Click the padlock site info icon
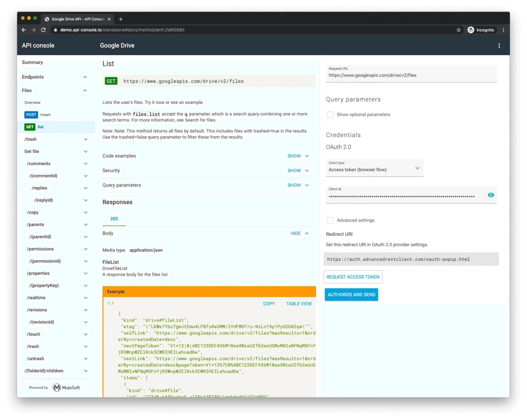527x420 pixels. pyautogui.click(x=55, y=30)
